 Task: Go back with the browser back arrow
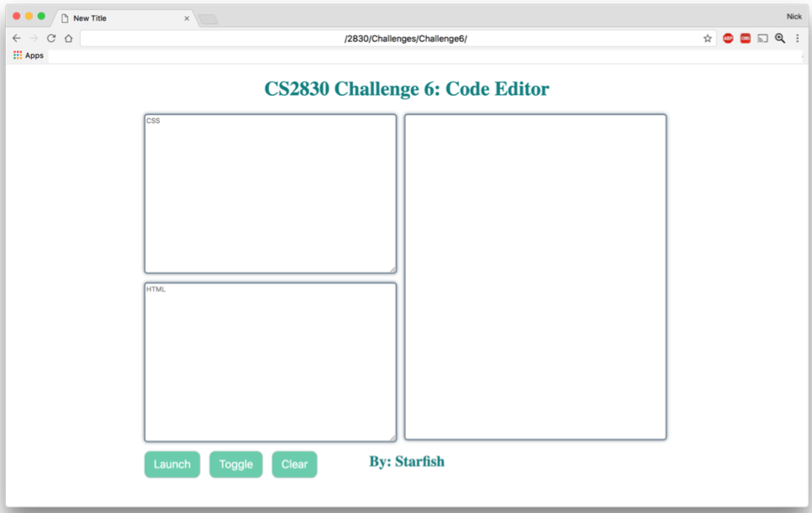[17, 39]
